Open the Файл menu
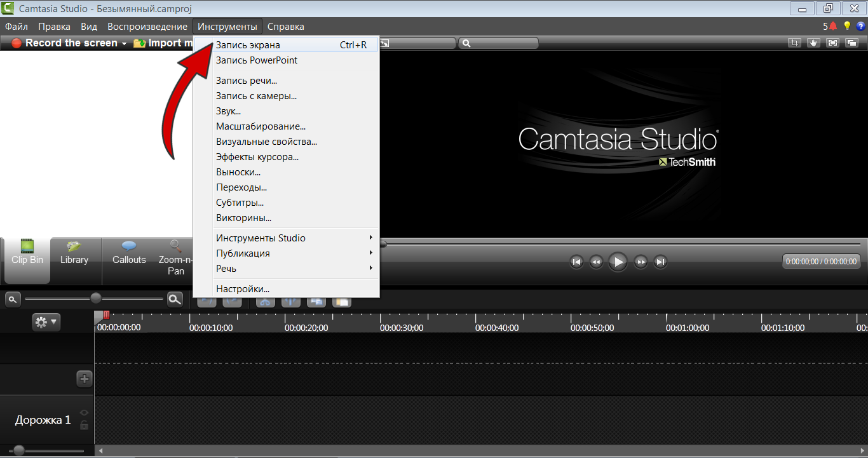Image resolution: width=868 pixels, height=458 pixels. [17, 27]
